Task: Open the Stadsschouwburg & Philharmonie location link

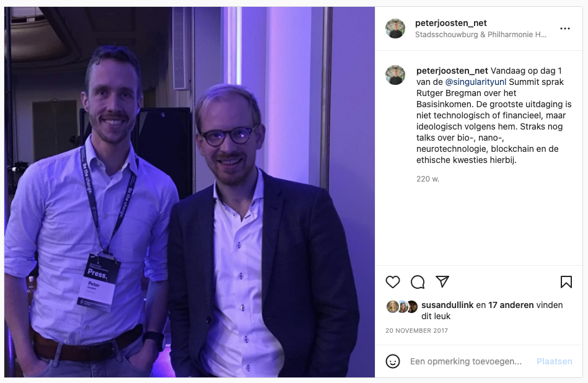Action: [481, 35]
